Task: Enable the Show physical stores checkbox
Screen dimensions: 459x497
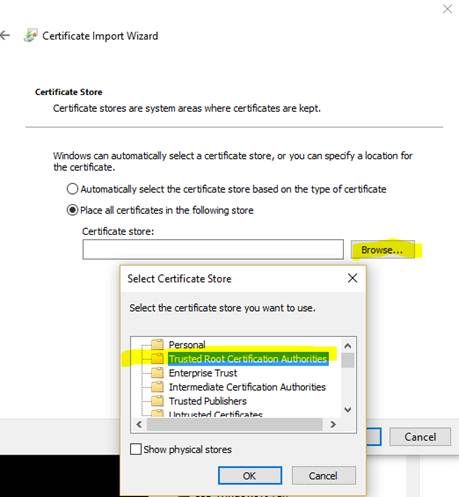Action: click(x=136, y=449)
